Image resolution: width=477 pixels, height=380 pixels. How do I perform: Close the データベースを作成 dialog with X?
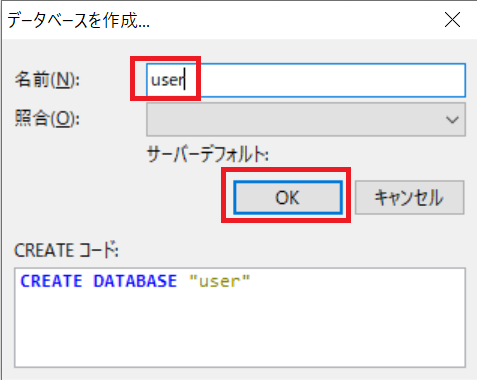[x=452, y=20]
